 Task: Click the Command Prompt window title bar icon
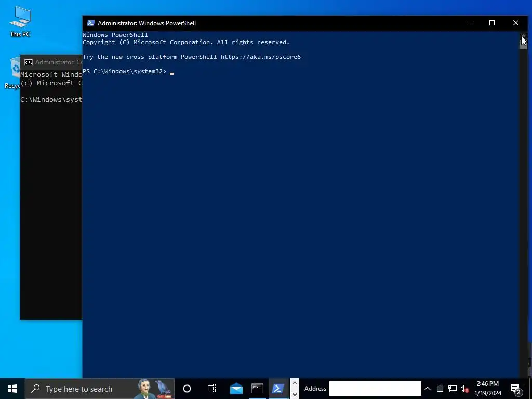point(29,62)
